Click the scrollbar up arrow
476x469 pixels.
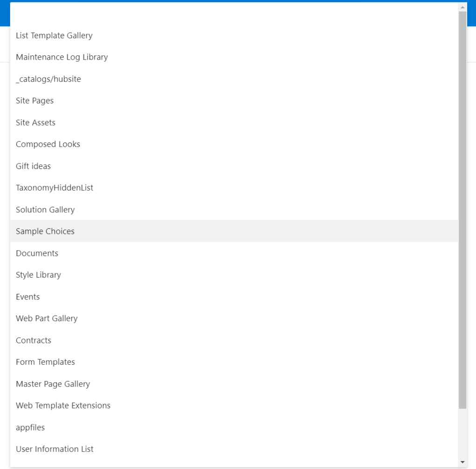tap(463, 7)
